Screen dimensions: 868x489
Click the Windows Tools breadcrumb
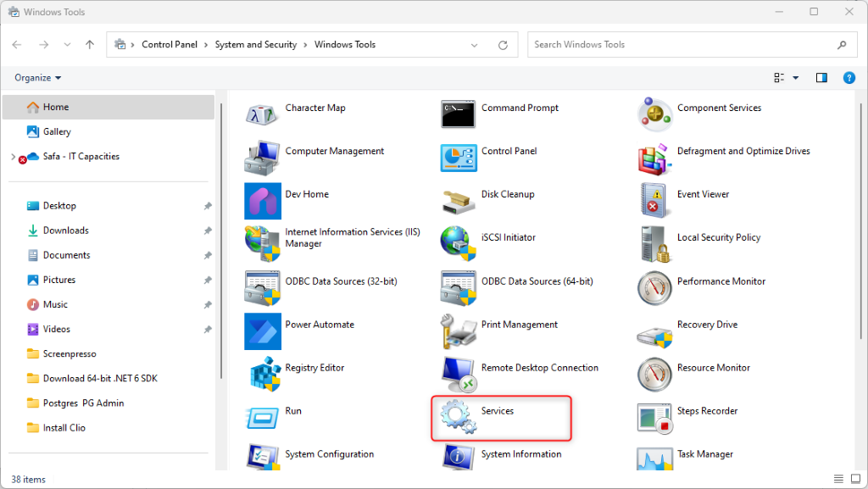(x=345, y=45)
